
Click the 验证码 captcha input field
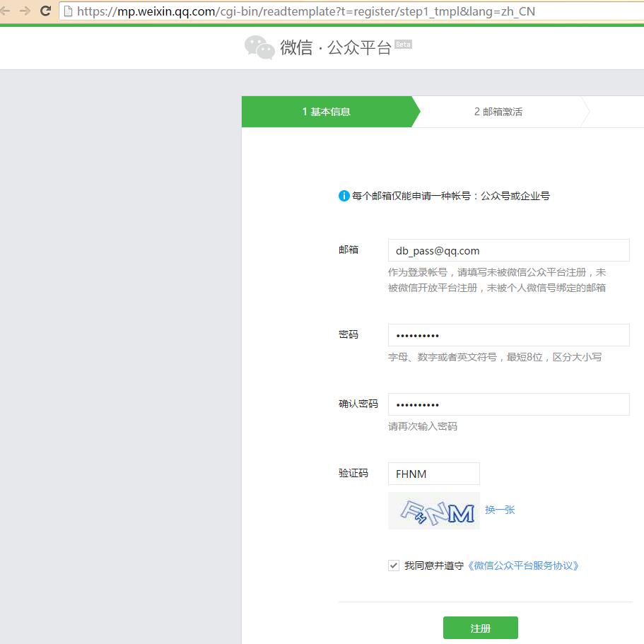[434, 474]
